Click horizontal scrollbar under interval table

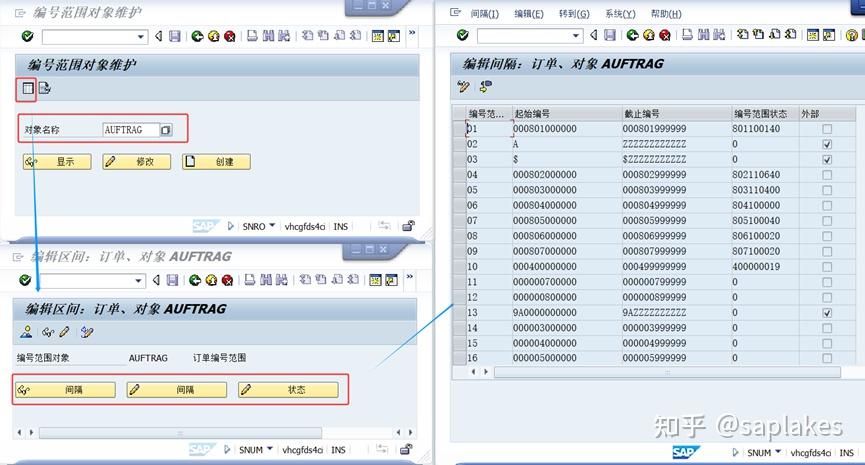point(667,372)
